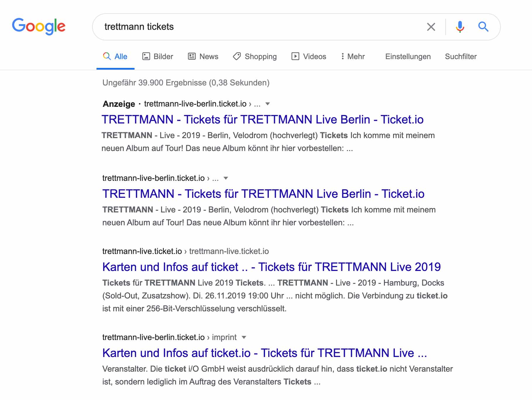
Task: Clear search text with the X icon
Action: (x=431, y=27)
